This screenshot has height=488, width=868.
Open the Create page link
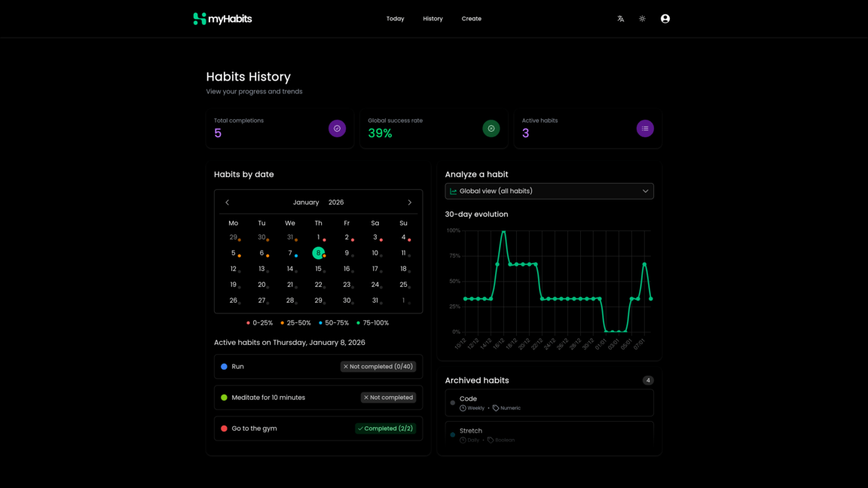(x=472, y=19)
